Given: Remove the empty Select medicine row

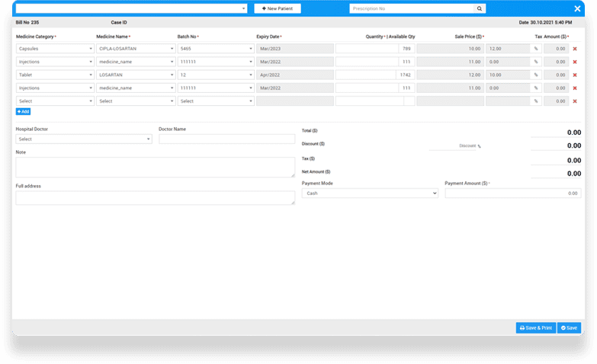Looking at the screenshot, I should point(575,101).
